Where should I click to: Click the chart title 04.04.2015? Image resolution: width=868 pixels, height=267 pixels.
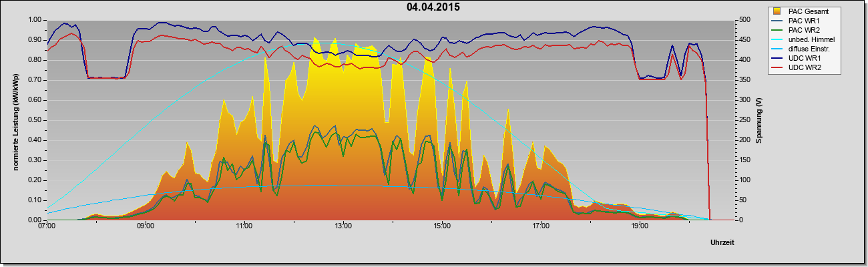pyautogui.click(x=433, y=7)
